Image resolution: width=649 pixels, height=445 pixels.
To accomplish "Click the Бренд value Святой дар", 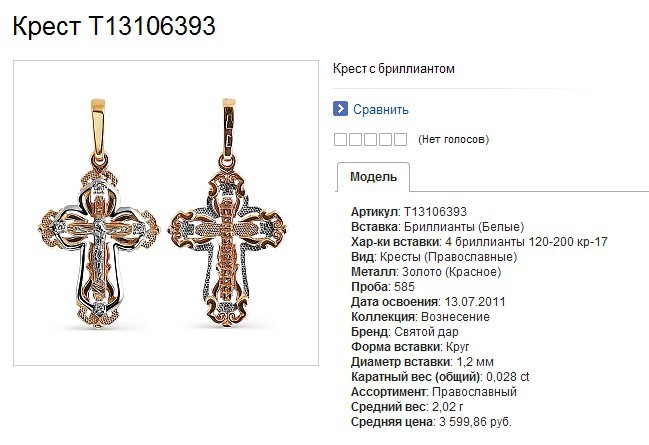I will tap(426, 332).
